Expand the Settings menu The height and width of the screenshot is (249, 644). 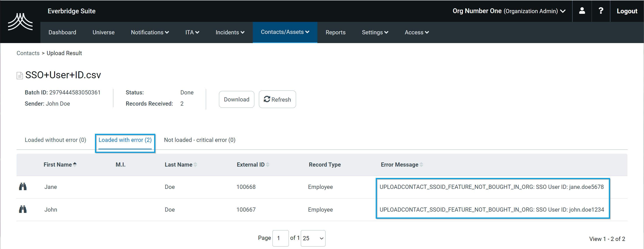[x=375, y=32]
